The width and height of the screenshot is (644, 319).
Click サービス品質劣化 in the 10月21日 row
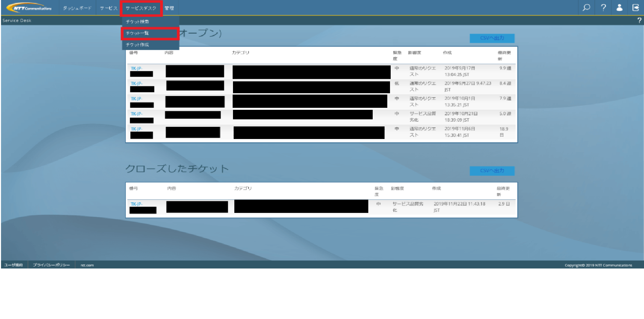tap(423, 117)
